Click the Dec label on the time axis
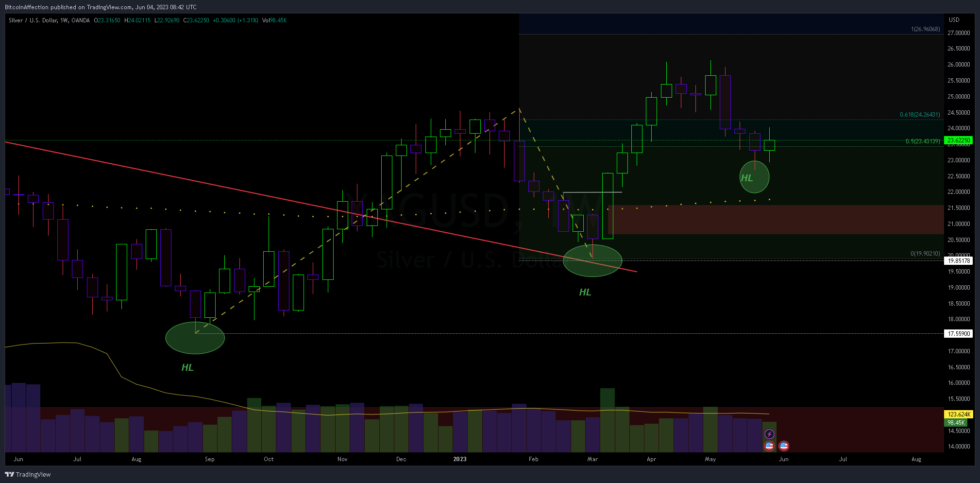 tap(401, 459)
